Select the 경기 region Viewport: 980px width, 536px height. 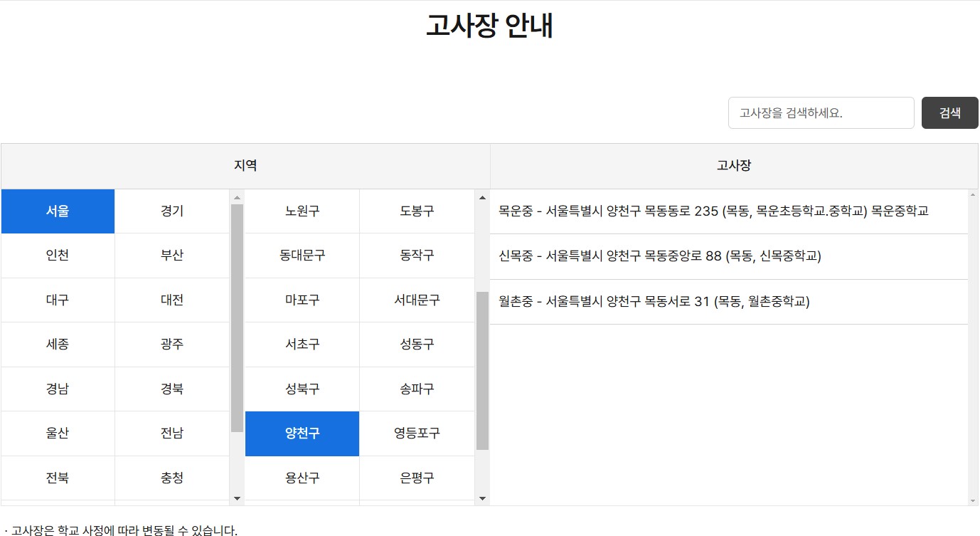171,211
